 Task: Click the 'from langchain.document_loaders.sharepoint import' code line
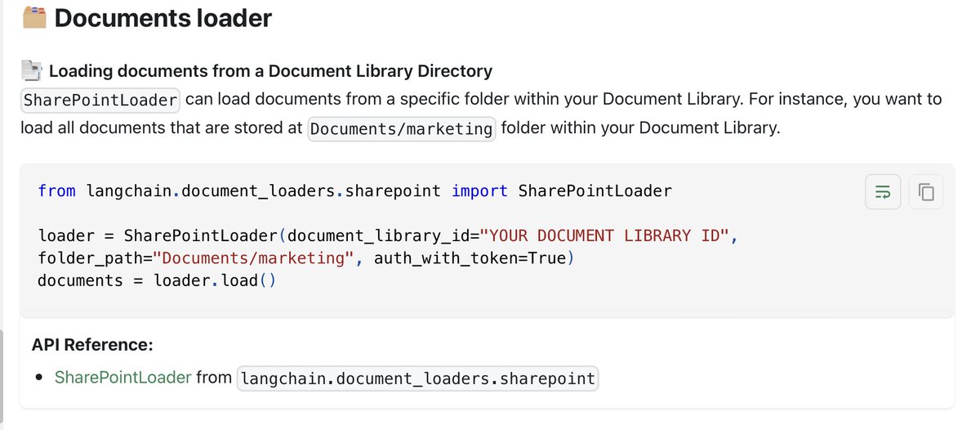(x=354, y=191)
